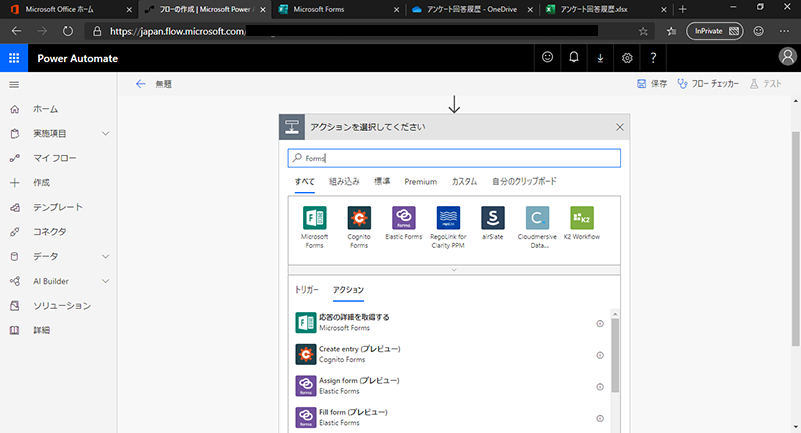Switch to the カスタム filter tab
Screen dimensions: 801x433
point(464,182)
